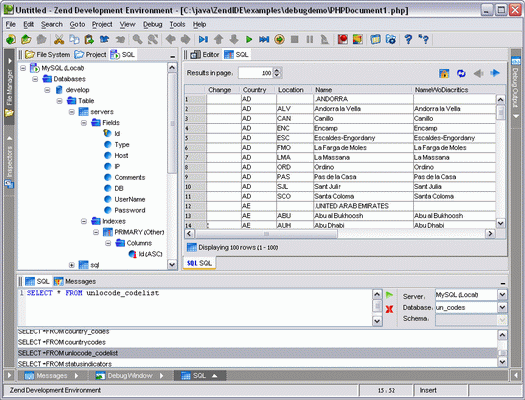Collapse the MySQL (Local) tree node
This screenshot has width=525, height=400.
pyautogui.click(x=23, y=68)
